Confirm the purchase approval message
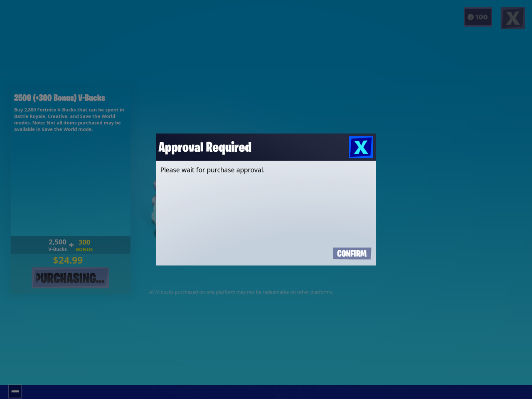This screenshot has height=399, width=532. click(x=352, y=254)
